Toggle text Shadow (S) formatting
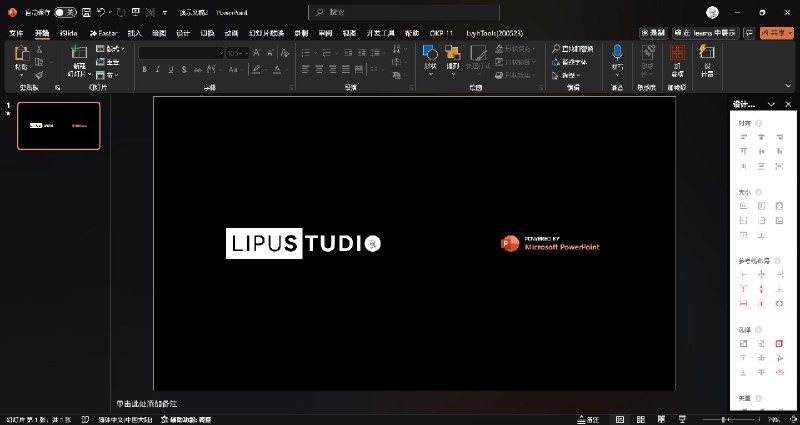The image size is (800, 425). pyautogui.click(x=184, y=69)
